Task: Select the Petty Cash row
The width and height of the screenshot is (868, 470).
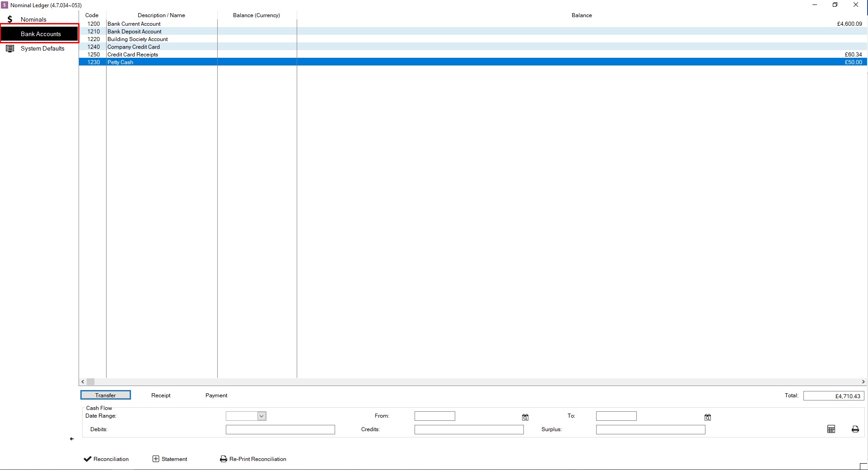Action: tap(472, 62)
